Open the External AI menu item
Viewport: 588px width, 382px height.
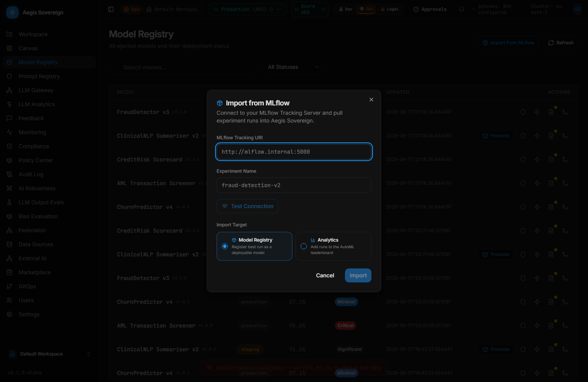click(x=49, y=258)
